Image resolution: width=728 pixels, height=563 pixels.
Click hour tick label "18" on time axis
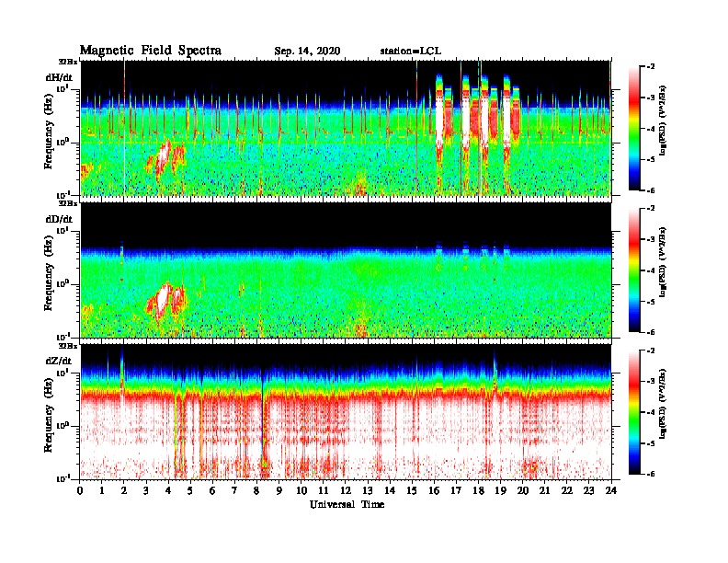pyautogui.click(x=478, y=491)
